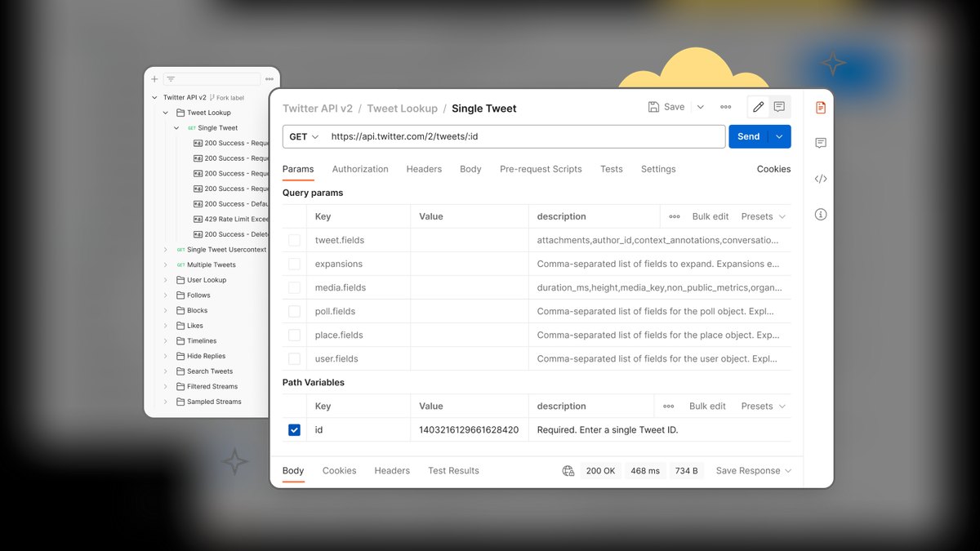980x551 pixels.
Task: Expand the Multiple Tweets request
Action: 165,264
